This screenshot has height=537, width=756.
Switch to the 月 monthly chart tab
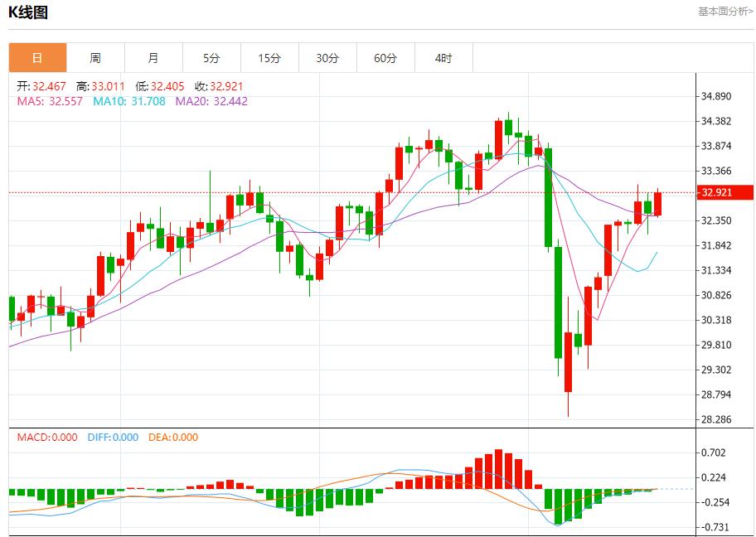tap(154, 57)
